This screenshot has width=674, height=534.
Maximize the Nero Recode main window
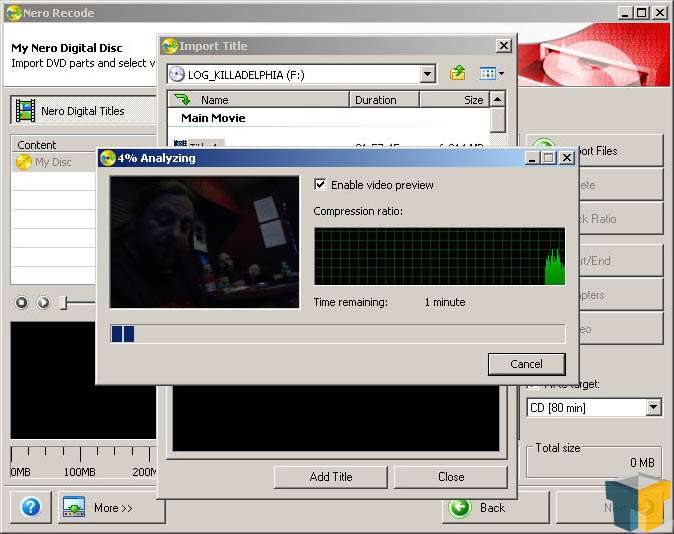click(x=641, y=12)
